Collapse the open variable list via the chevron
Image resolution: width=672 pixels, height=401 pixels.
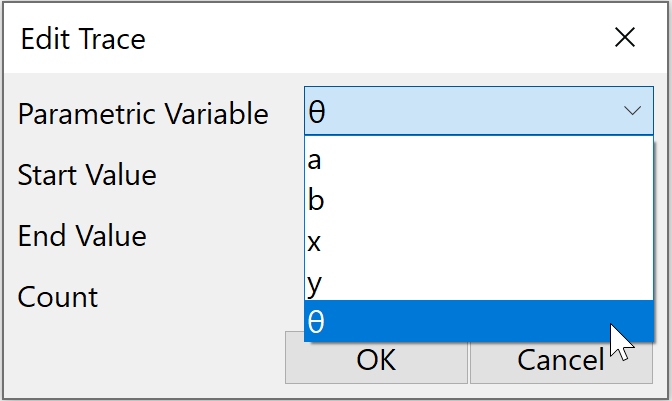coord(632,111)
